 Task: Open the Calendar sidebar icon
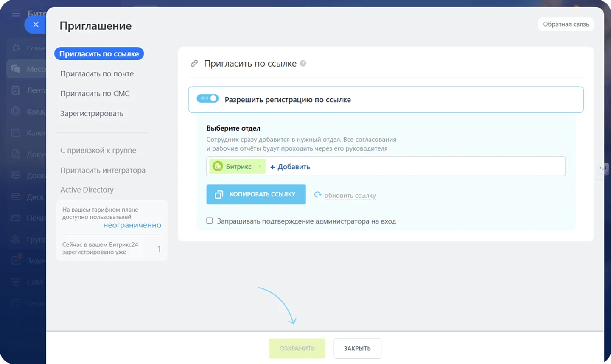tap(16, 132)
